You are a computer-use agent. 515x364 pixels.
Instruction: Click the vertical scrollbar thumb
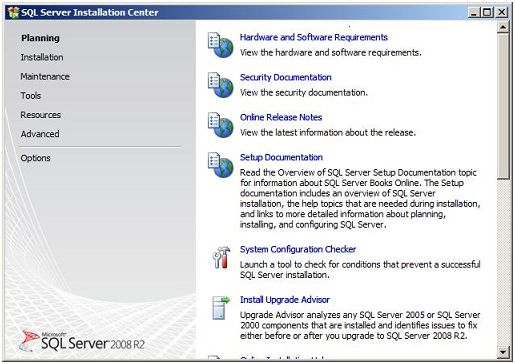[503, 106]
